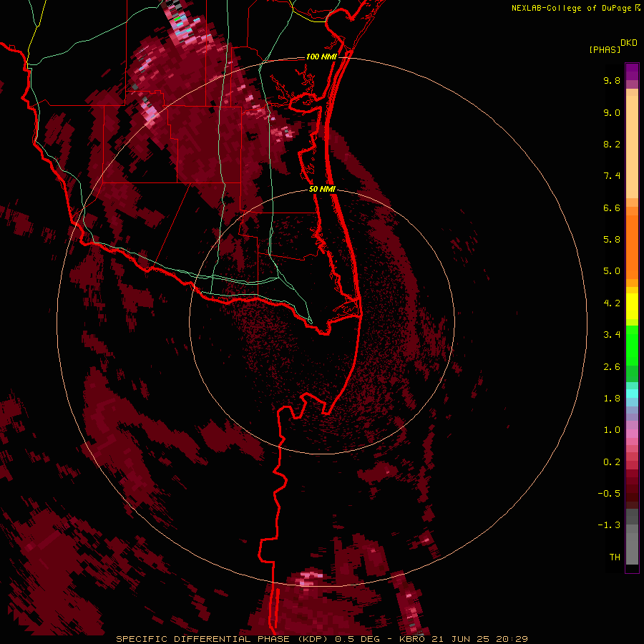Image resolution: width=644 pixels, height=644 pixels.
Task: Click the 0.2 value on the legend
Action: click(x=612, y=462)
